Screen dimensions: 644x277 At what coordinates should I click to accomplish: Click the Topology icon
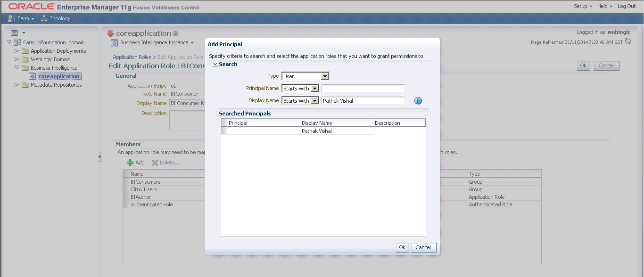(x=44, y=18)
